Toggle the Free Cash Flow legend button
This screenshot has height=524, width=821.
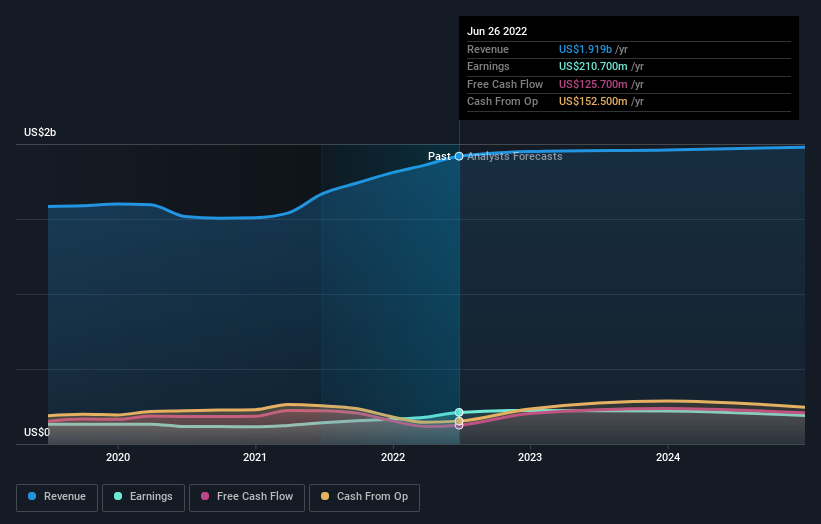click(247, 497)
